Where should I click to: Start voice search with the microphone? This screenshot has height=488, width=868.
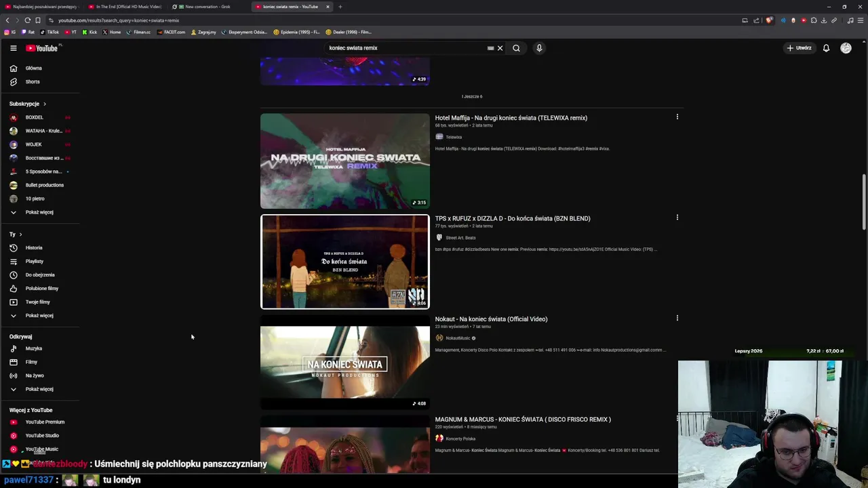pos(539,48)
